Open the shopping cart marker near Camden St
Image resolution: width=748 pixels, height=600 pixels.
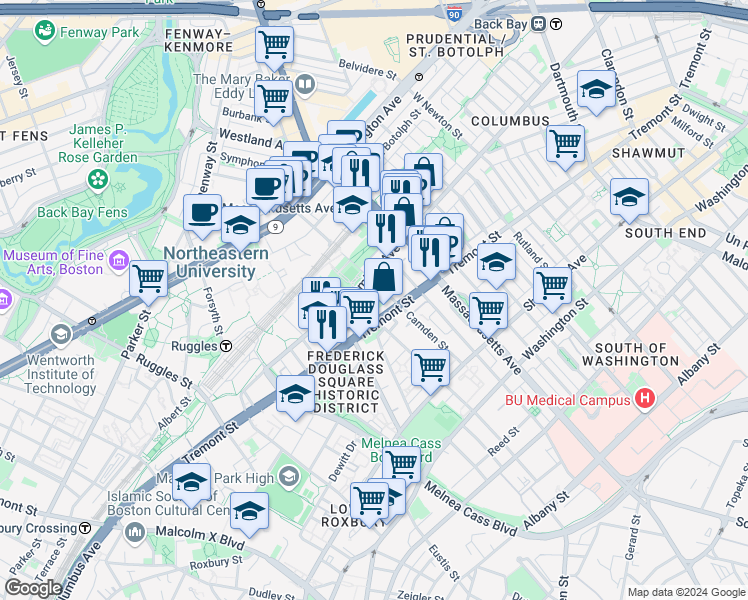pos(430,370)
